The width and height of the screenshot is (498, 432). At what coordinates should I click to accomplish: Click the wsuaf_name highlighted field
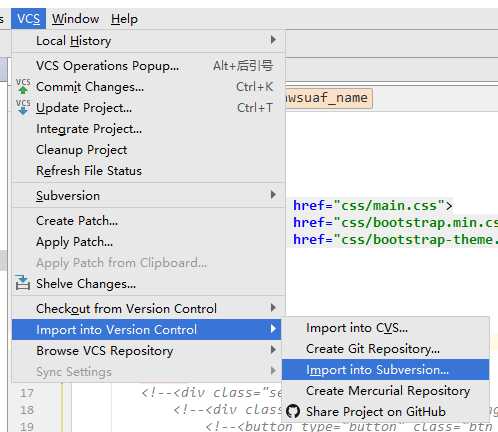[329, 98]
